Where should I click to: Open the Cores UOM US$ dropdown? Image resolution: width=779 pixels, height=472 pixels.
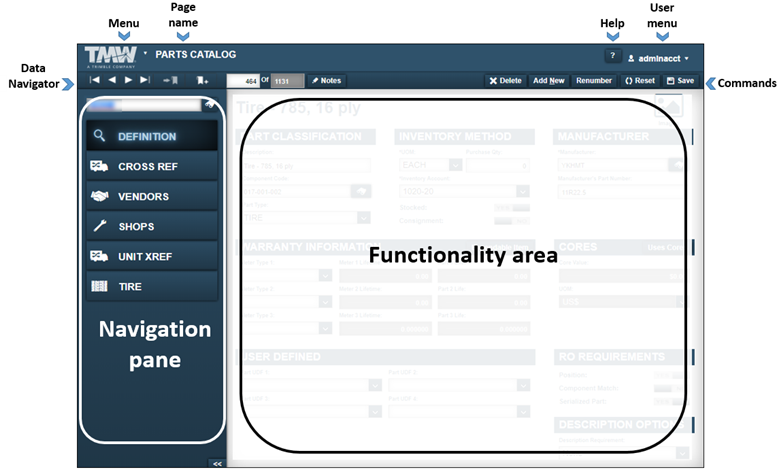coord(681,302)
